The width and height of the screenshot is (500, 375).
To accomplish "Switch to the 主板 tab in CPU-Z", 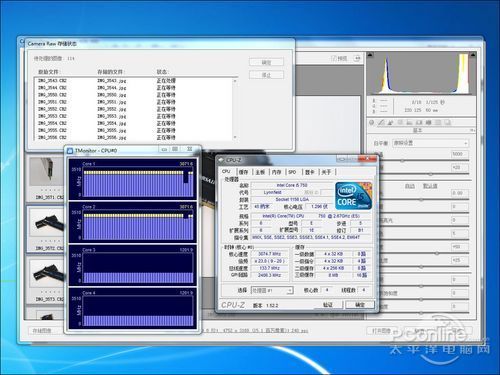I will coord(260,172).
